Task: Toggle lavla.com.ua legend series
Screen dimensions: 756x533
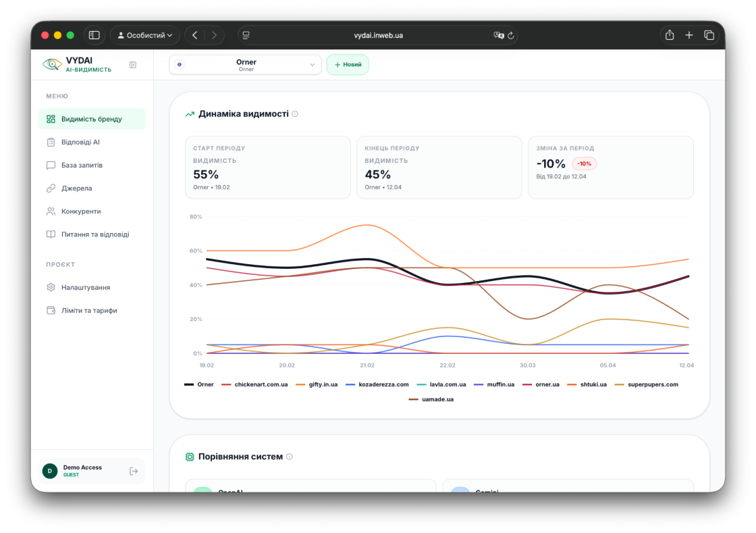Action: tap(441, 384)
